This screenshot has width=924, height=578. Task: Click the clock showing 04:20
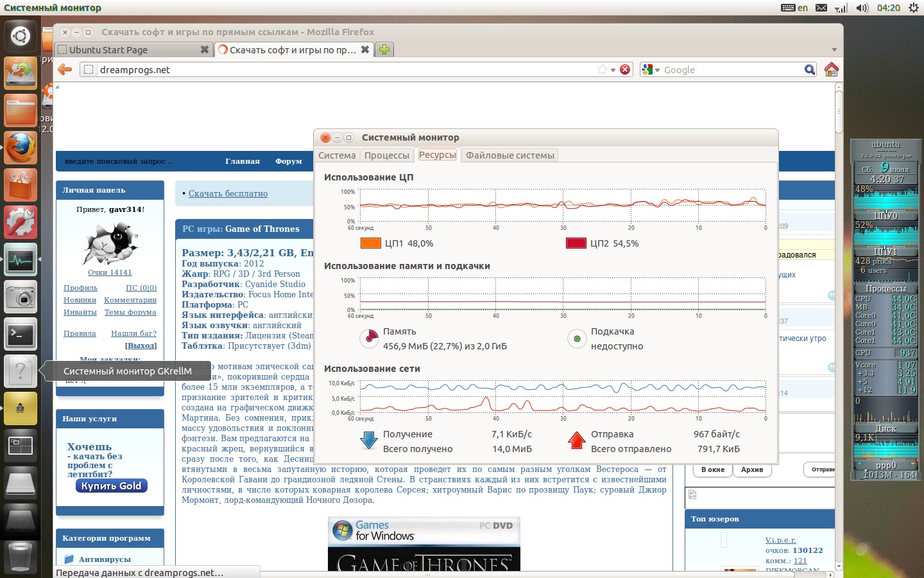(889, 8)
